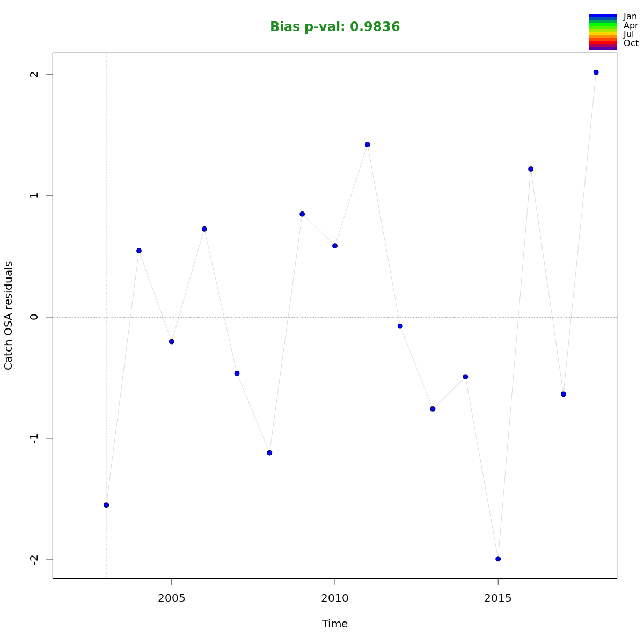Click the 2006 data point
The image size is (644, 644).
(204, 229)
